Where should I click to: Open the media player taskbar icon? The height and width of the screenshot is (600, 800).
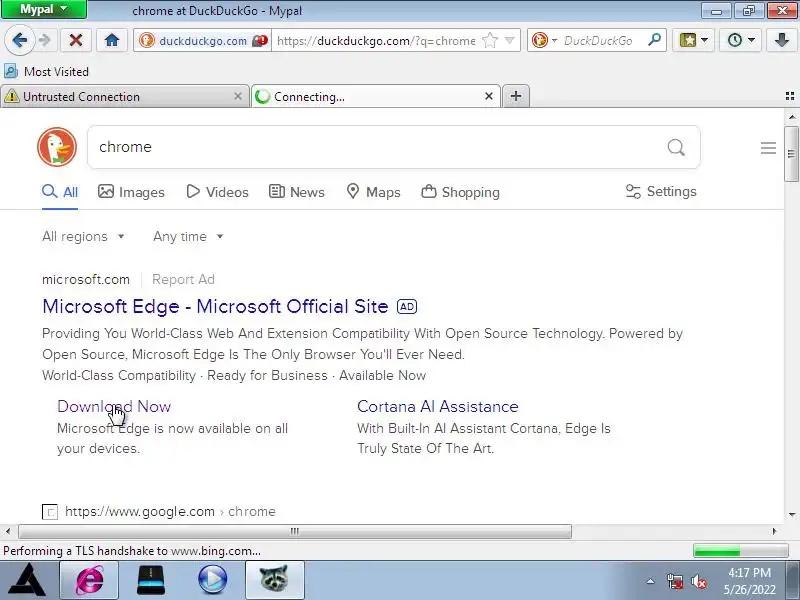[212, 580]
